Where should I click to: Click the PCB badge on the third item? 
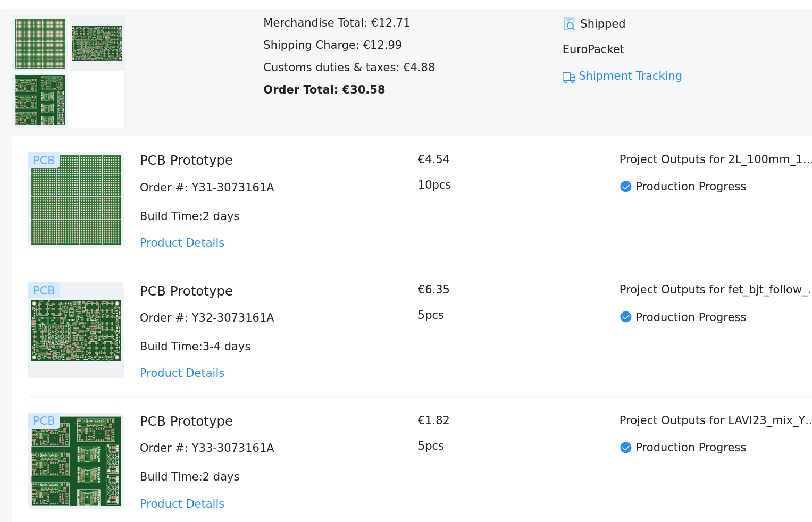click(44, 420)
